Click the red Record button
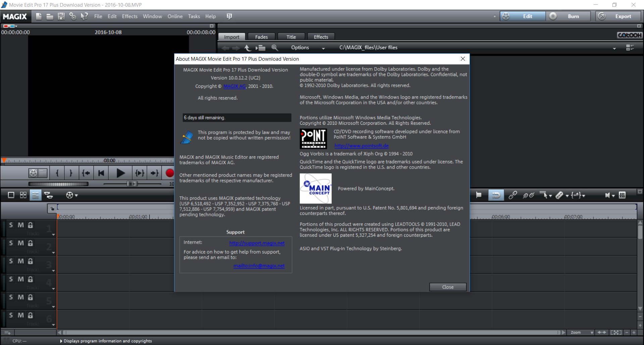 tap(169, 173)
